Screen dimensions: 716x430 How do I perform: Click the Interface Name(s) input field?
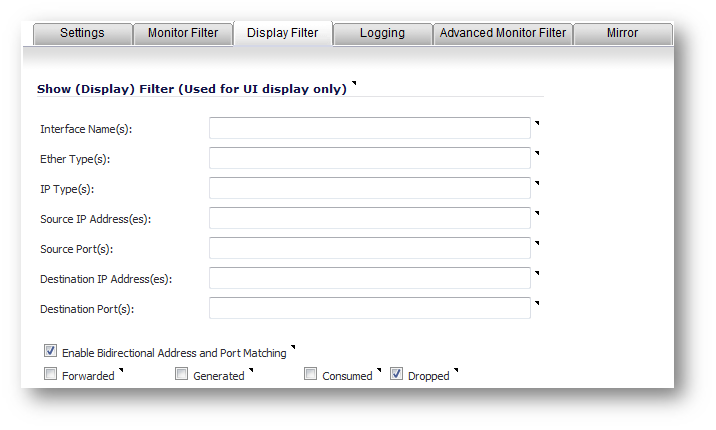click(x=369, y=128)
